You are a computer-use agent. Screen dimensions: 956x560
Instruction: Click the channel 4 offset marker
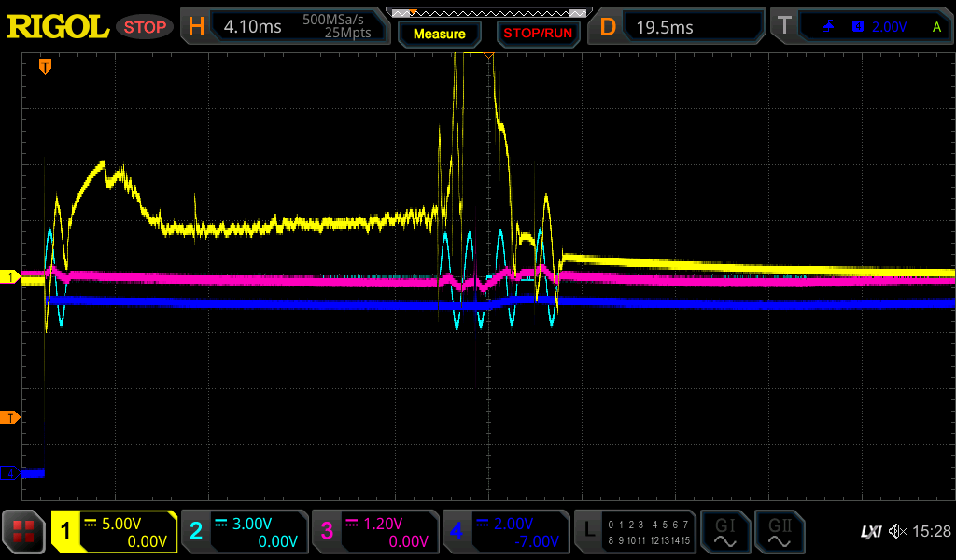(10, 473)
